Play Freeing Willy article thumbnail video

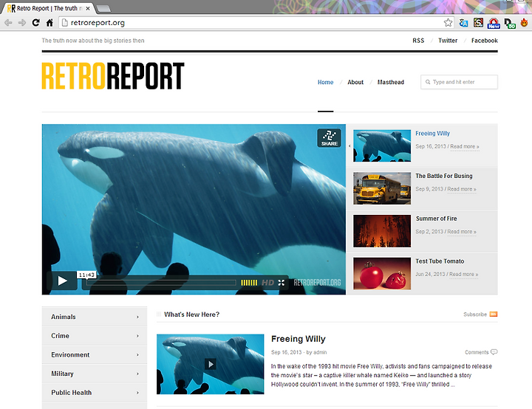point(211,364)
